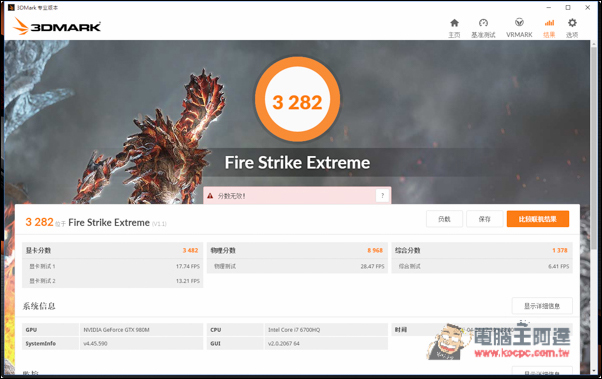Click the physics score value 8 968
Screen dimensions: 602x379
click(x=375, y=250)
